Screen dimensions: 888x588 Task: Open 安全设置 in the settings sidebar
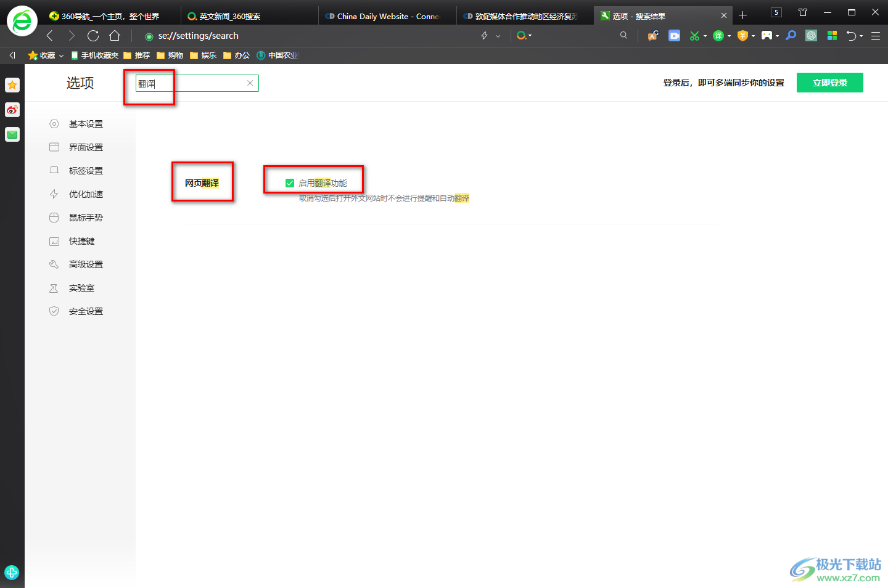tap(86, 311)
